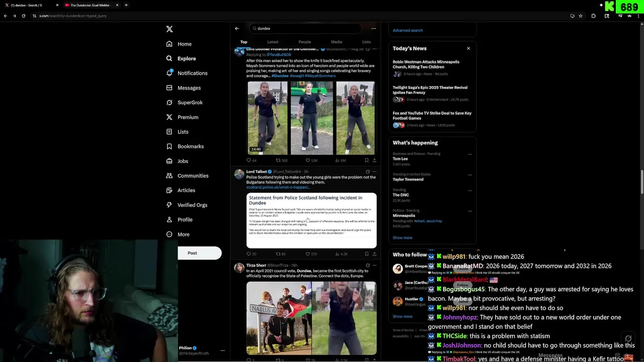Open Philion account menu three dots
644x362 pixels.
tap(222, 350)
